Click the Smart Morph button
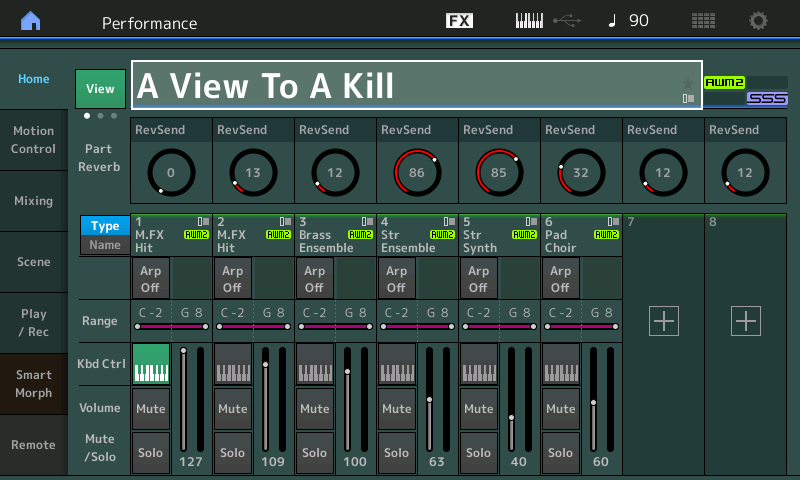 click(x=33, y=384)
